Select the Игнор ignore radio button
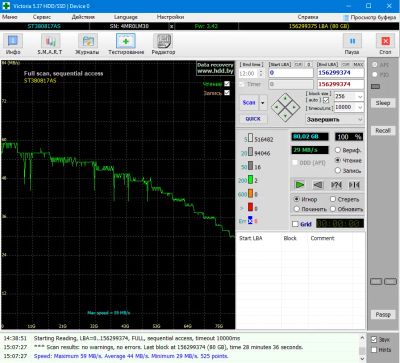400x363 pixels. point(296,199)
